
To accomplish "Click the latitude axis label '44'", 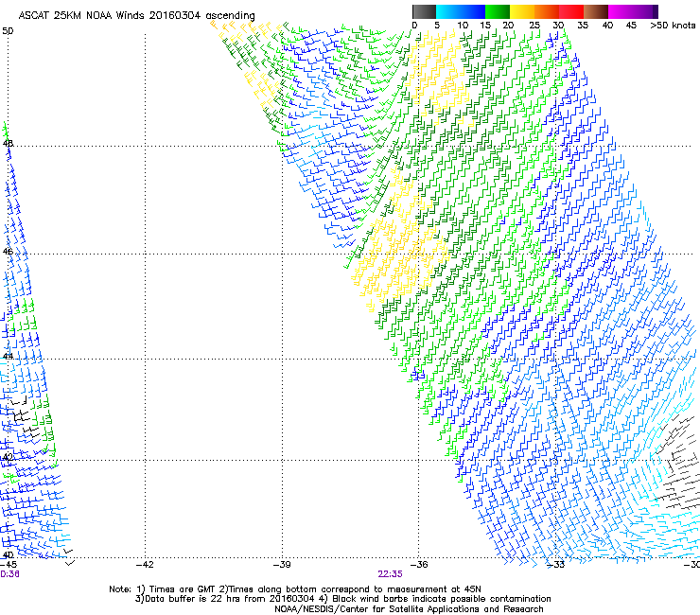I will (x=8, y=357).
